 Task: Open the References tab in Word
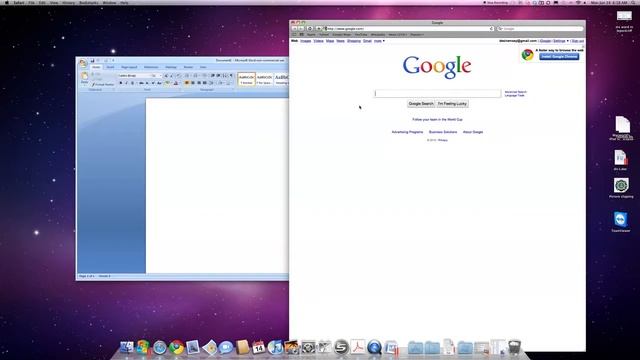151,67
